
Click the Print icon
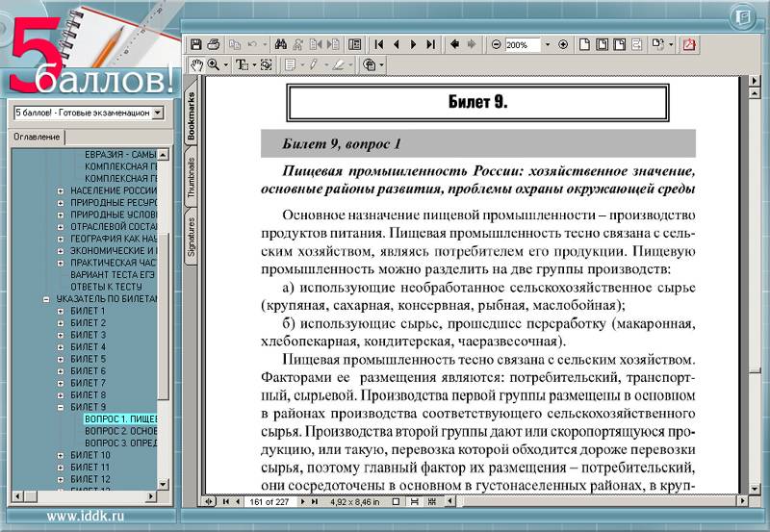[213, 44]
